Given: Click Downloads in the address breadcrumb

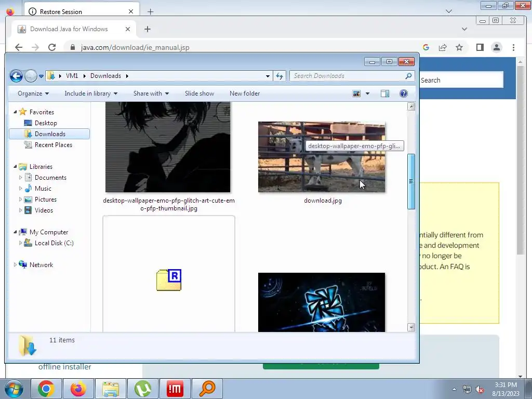Looking at the screenshot, I should coord(105,76).
